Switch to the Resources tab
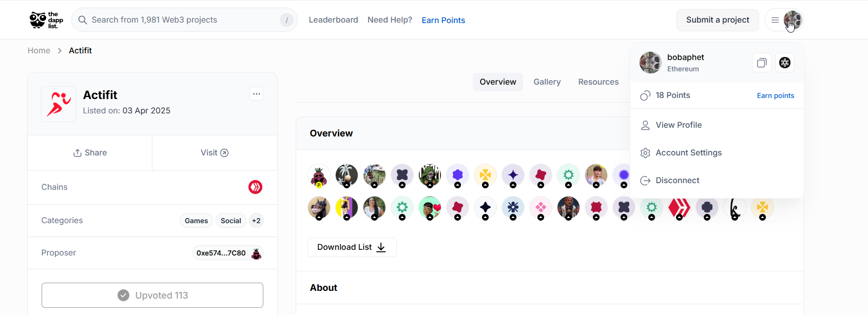This screenshot has height=315, width=868. click(x=599, y=82)
